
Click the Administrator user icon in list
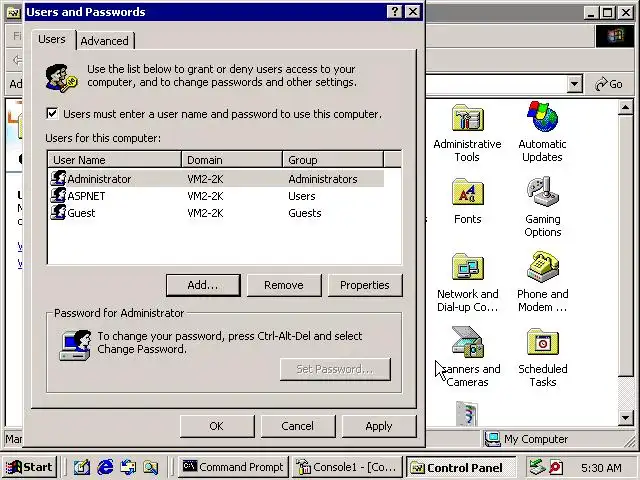[x=58, y=178]
